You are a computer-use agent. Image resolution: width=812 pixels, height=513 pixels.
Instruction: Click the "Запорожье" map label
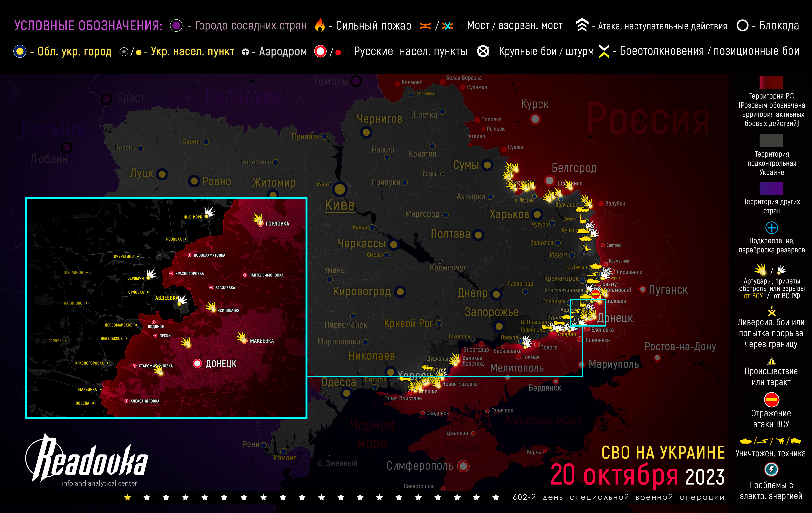click(492, 312)
